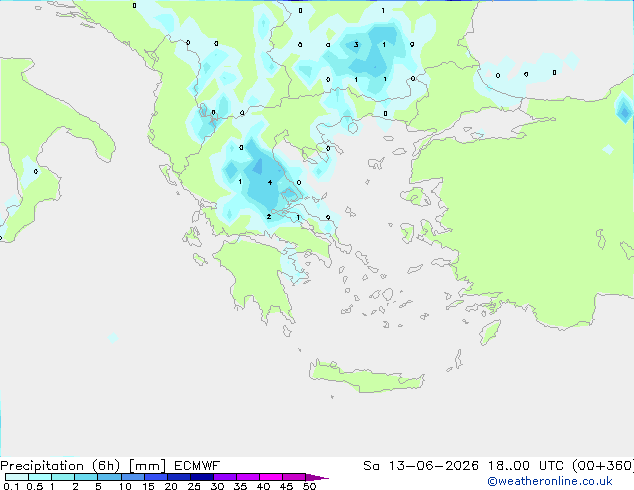Pick the 45–50 mm legend color swatch
The height and width of the screenshot is (490, 634).
pyautogui.click(x=294, y=477)
